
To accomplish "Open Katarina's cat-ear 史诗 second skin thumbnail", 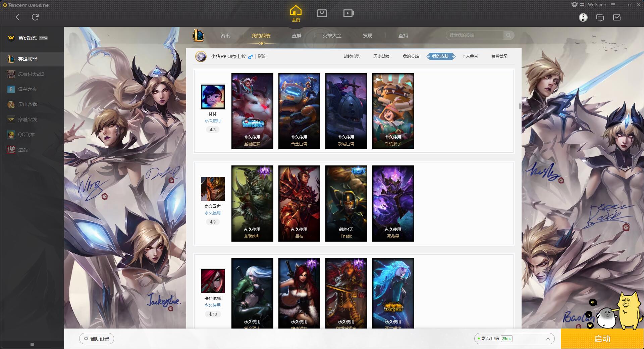I will (x=299, y=293).
